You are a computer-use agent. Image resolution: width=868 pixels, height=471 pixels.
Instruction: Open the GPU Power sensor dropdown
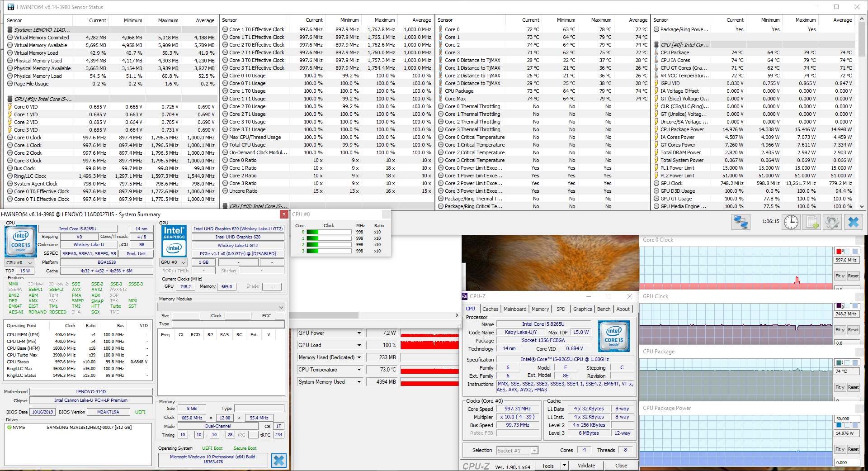359,333
